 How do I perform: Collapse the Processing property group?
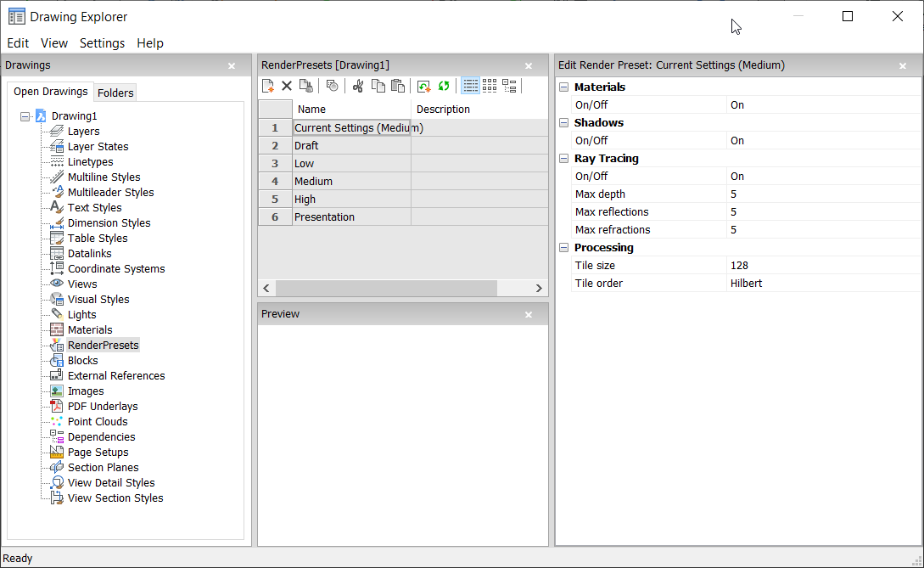[564, 248]
